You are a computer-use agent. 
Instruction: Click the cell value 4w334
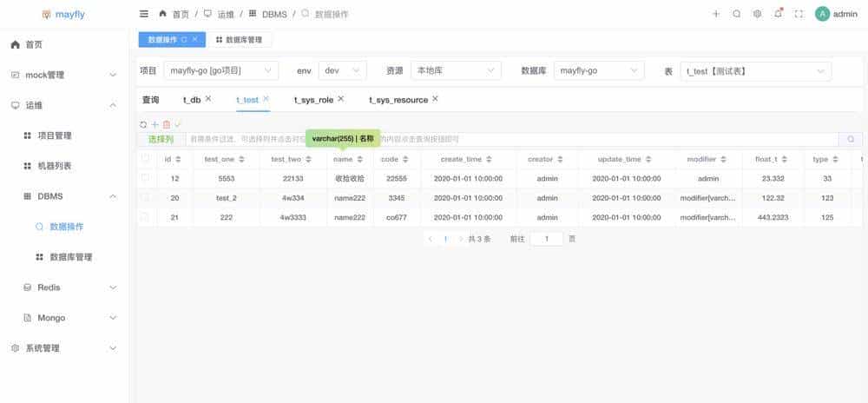point(293,198)
